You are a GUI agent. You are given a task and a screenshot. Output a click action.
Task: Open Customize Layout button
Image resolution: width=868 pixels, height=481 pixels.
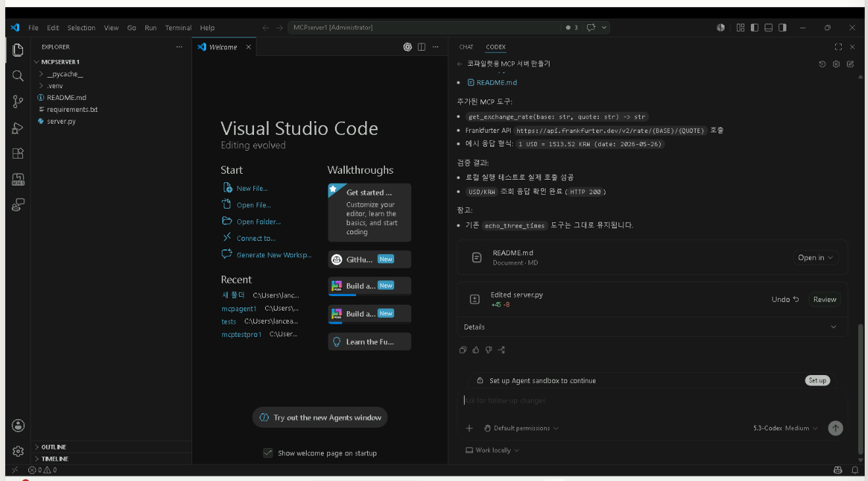tap(740, 28)
